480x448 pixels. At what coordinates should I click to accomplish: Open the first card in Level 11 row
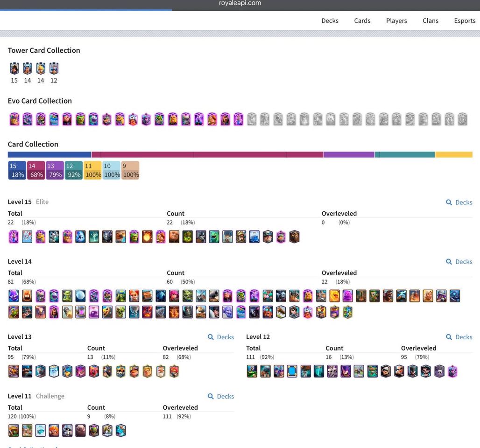tap(14, 431)
